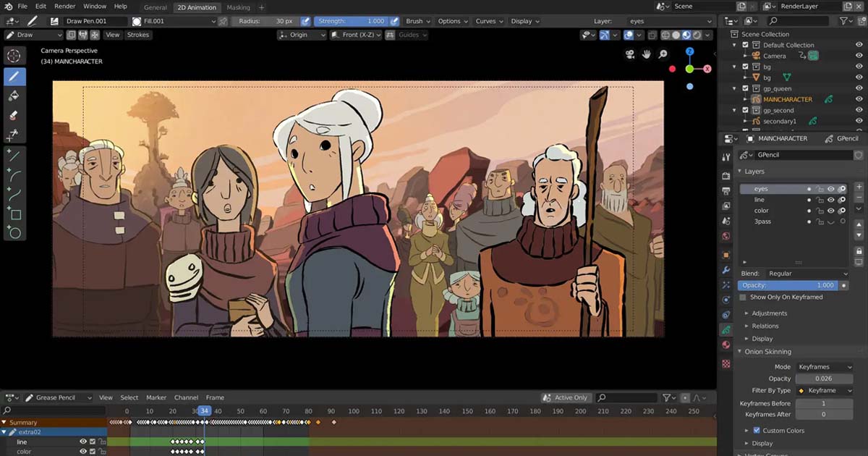Viewport: 868px width, 456px height.
Task: Select the Line primitive tool
Action: 14,156
